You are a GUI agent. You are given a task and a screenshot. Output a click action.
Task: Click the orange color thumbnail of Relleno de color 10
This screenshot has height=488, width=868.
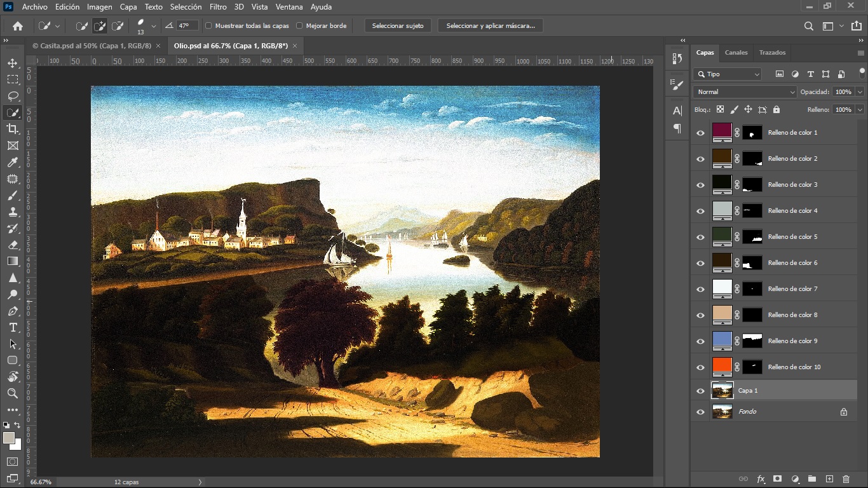[x=722, y=366]
